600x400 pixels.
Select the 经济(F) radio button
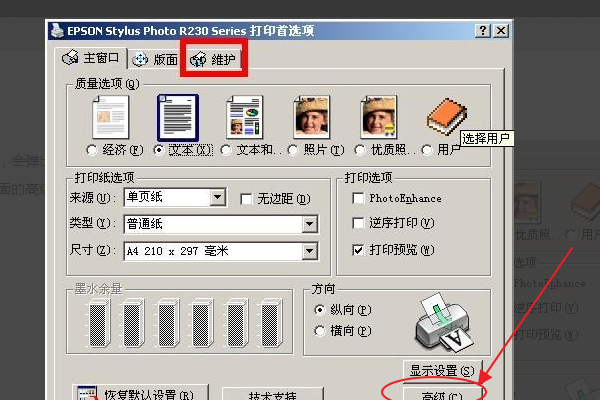(92, 150)
